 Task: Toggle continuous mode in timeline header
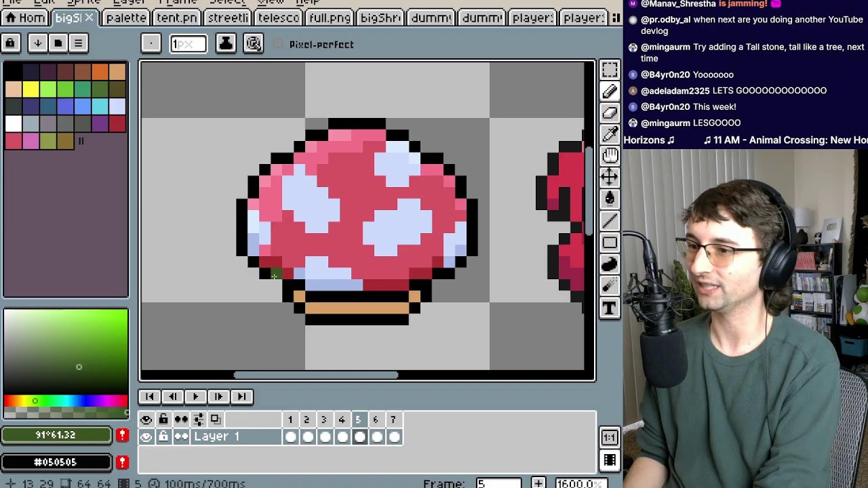[x=181, y=420]
